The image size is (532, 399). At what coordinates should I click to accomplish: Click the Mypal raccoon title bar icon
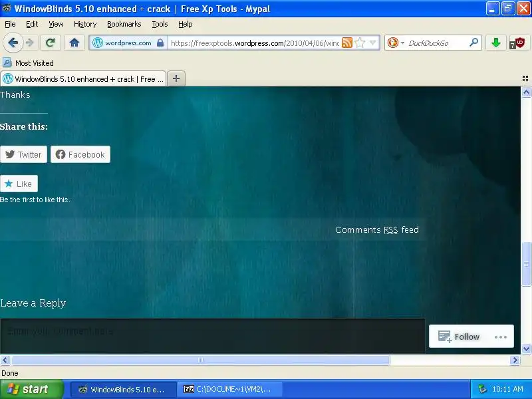(x=6, y=8)
